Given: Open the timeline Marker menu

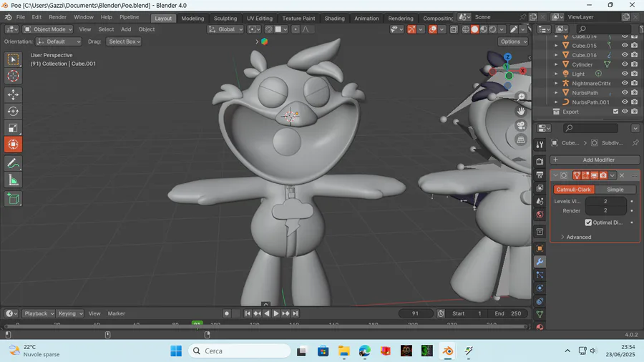Looking at the screenshot, I should tap(116, 313).
